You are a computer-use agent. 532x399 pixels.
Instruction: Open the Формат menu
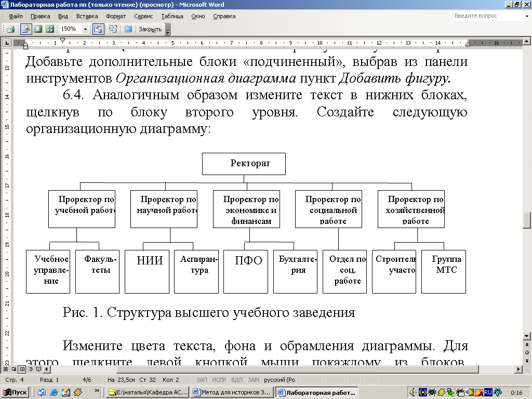click(116, 16)
